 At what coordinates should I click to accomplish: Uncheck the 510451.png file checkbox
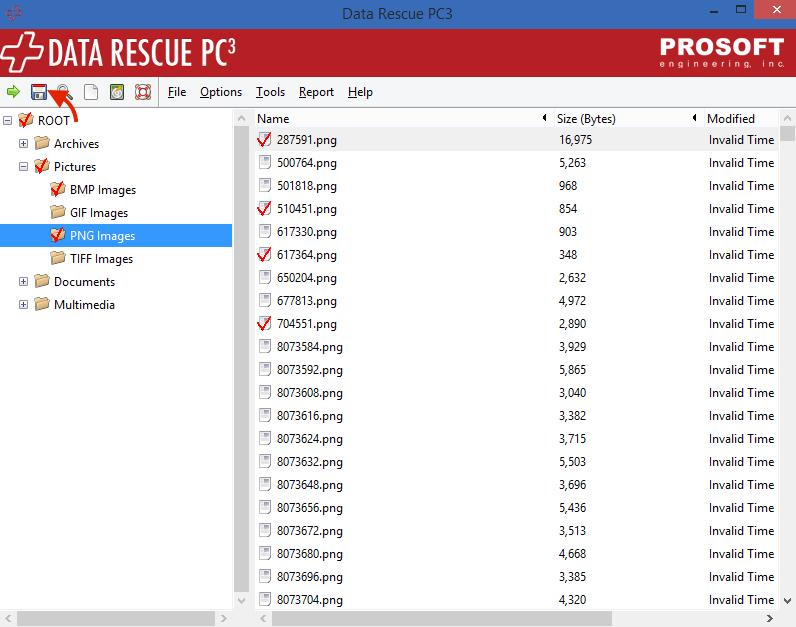tap(264, 208)
